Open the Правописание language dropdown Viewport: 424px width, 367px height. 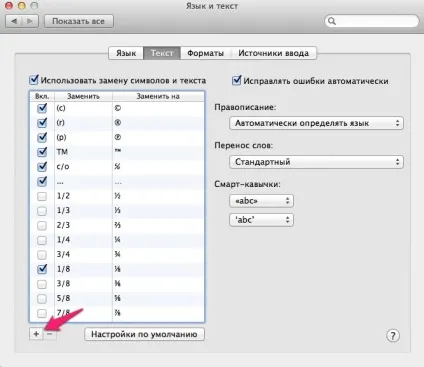[x=316, y=123]
